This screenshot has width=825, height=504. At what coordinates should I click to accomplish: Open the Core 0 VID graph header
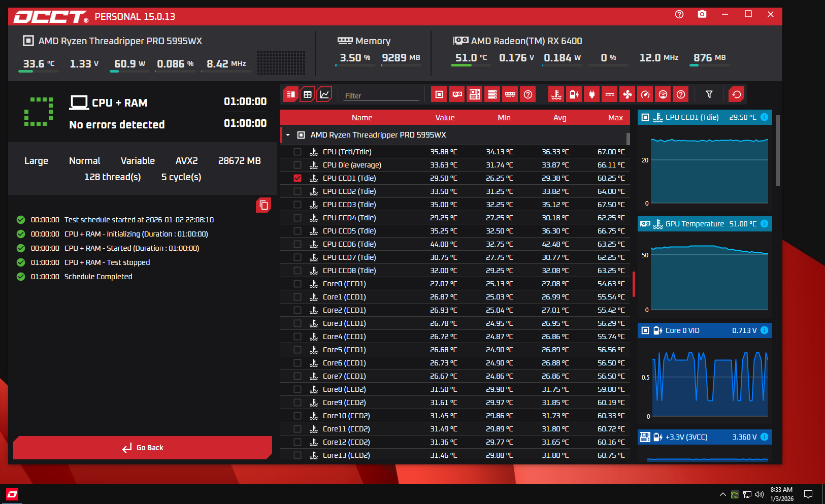click(x=705, y=330)
